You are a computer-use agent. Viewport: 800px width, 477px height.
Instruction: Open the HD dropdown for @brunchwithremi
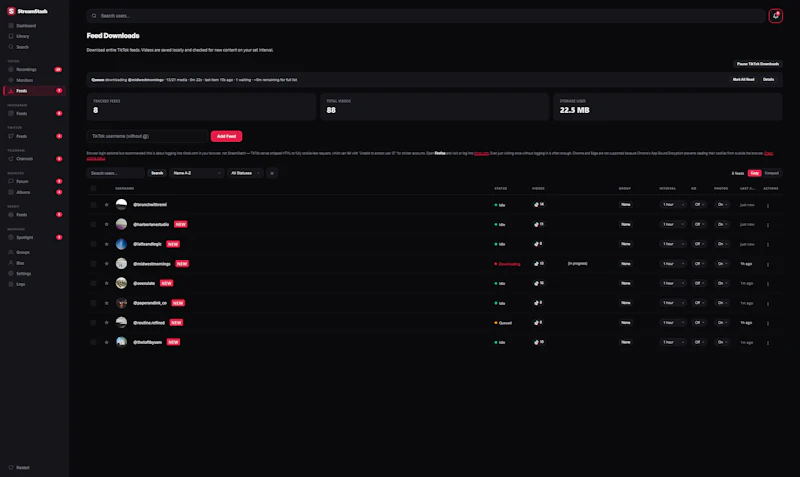point(699,205)
